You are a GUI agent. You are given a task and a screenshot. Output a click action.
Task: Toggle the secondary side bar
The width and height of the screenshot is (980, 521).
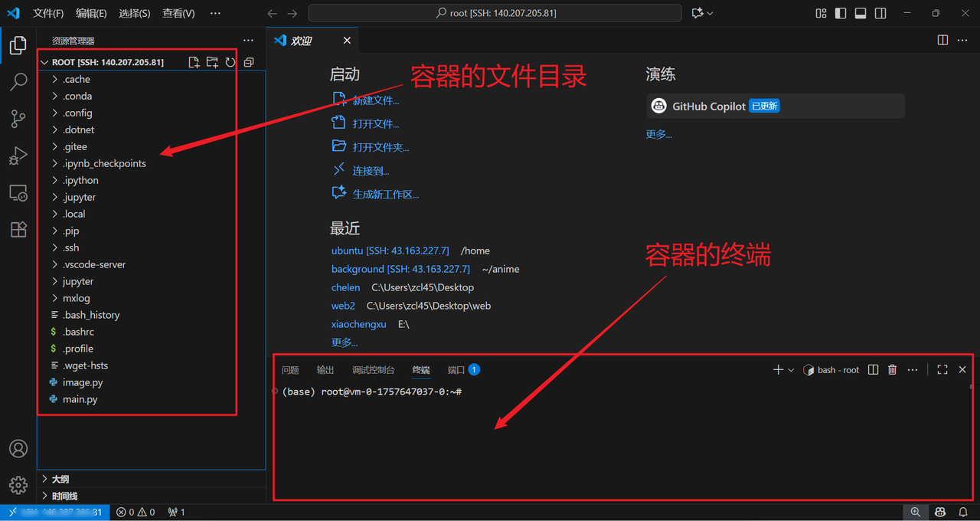(x=880, y=13)
